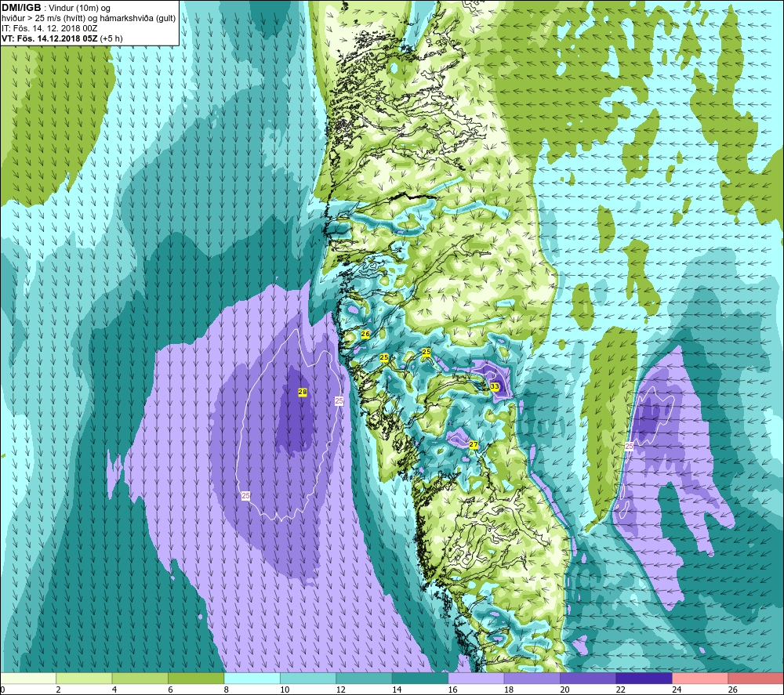Click the legend scale number "8"
This screenshot has width=784, height=695.
(x=227, y=690)
